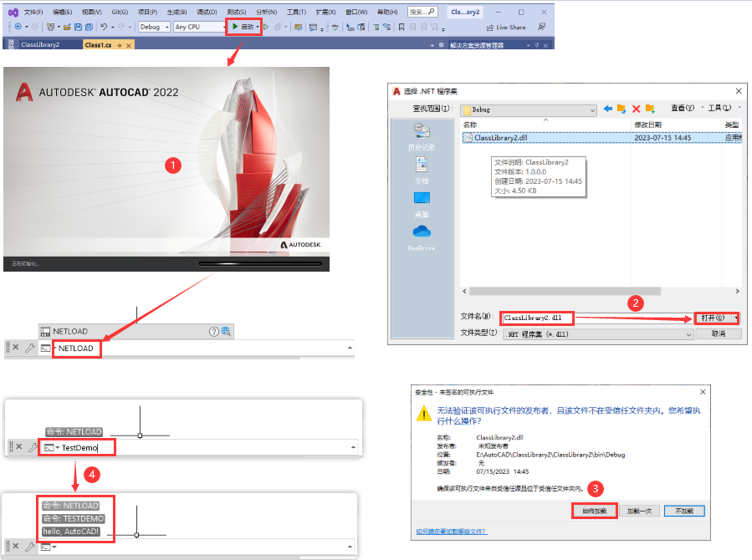Click the help question-mark icon beside NETLOAD suggestion

214,332
